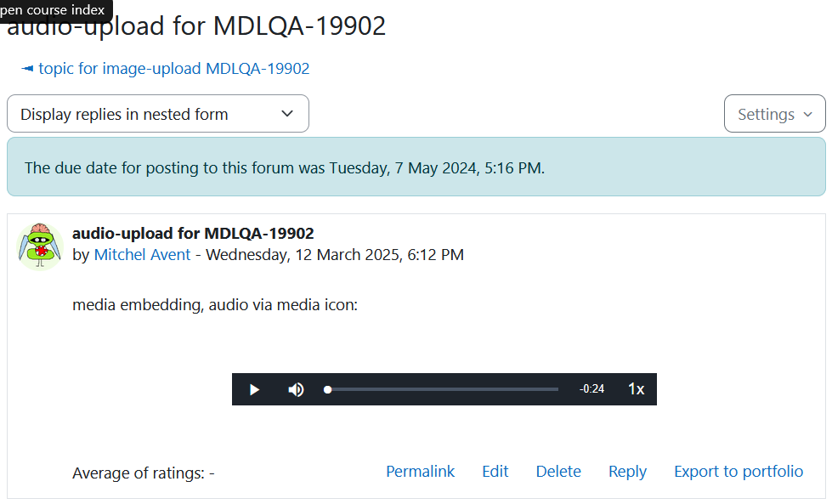The height and width of the screenshot is (504, 832).
Task: Click chevron arrow in nested form dropdown
Action: pos(287,114)
